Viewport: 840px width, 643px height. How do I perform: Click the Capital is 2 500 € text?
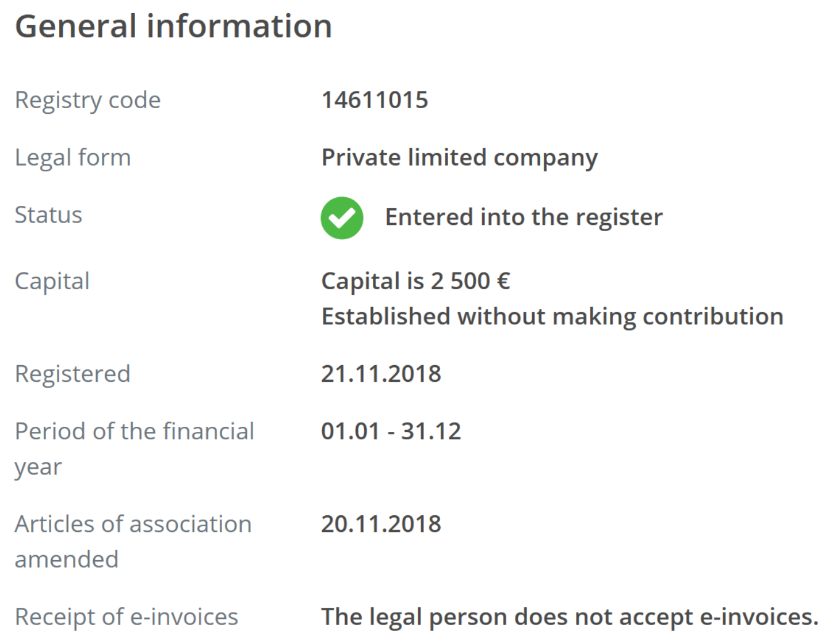click(x=415, y=281)
